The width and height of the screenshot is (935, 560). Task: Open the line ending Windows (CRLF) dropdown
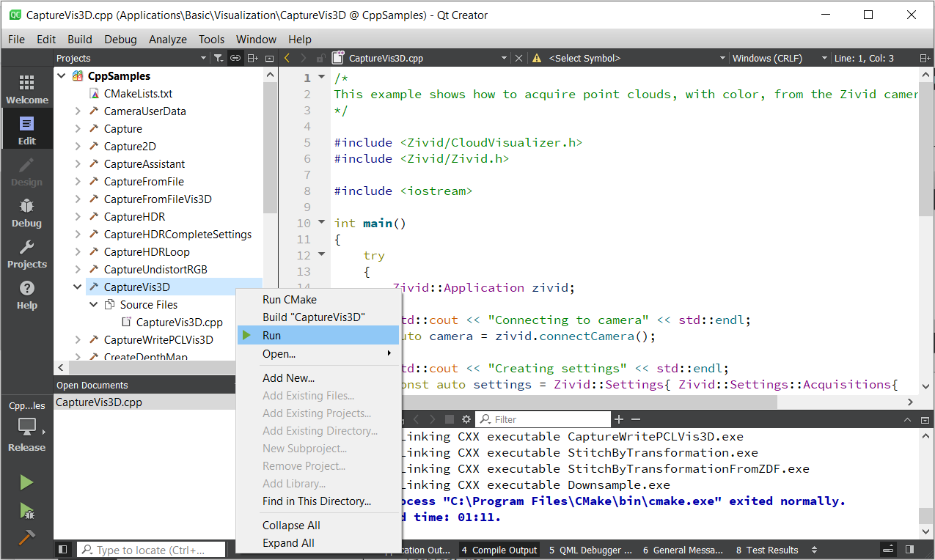coord(779,58)
